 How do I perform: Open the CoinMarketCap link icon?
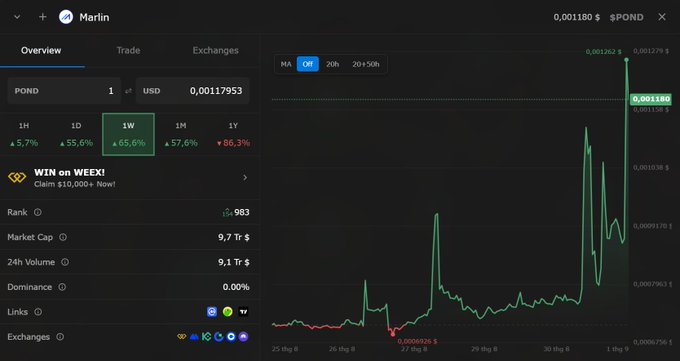[x=212, y=312]
